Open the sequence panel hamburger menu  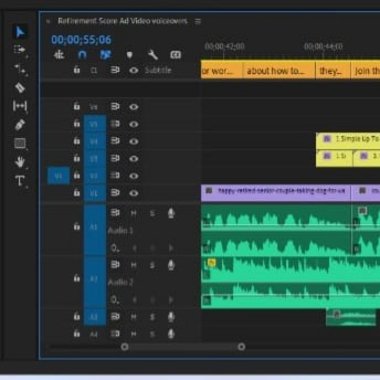(198, 21)
